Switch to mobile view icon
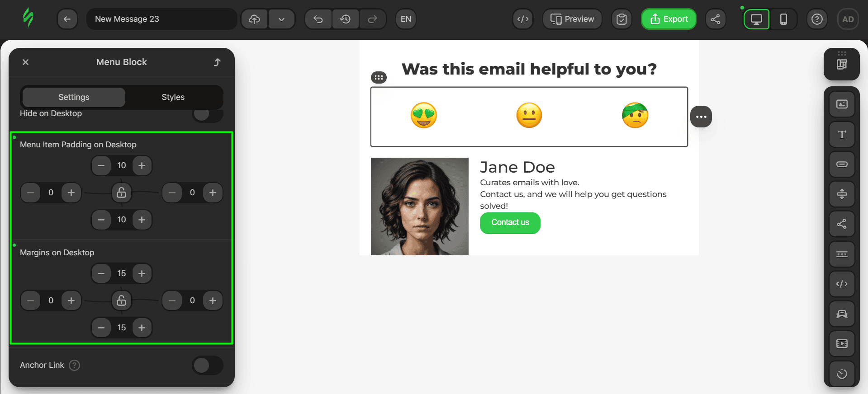Image resolution: width=868 pixels, height=394 pixels. click(783, 19)
